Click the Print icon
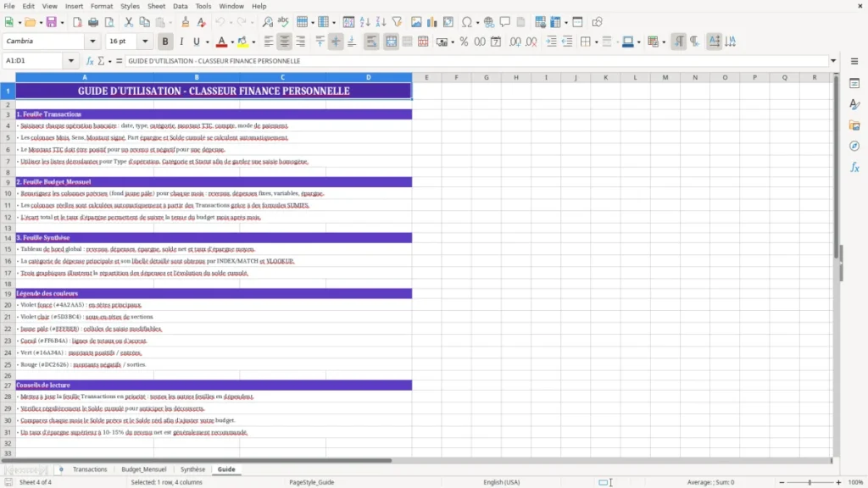This screenshot has height=488, width=868. [x=93, y=22]
